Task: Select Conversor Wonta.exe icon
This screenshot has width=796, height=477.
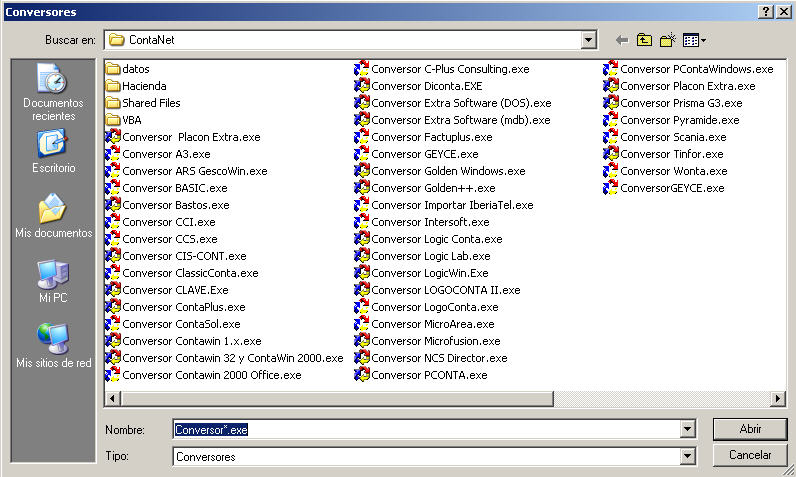Action: (611, 171)
